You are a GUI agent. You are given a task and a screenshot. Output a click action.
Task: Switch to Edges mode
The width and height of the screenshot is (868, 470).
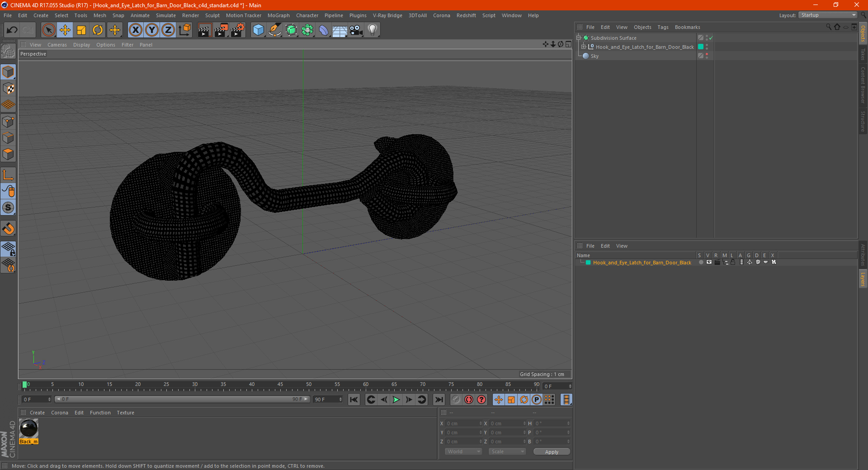pyautogui.click(x=9, y=138)
